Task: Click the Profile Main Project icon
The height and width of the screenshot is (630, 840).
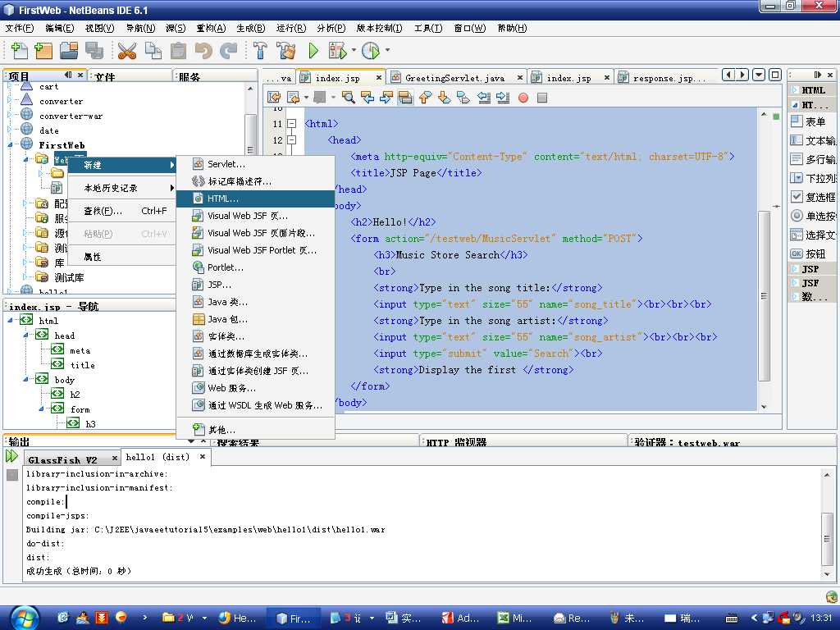Action: pos(371,51)
